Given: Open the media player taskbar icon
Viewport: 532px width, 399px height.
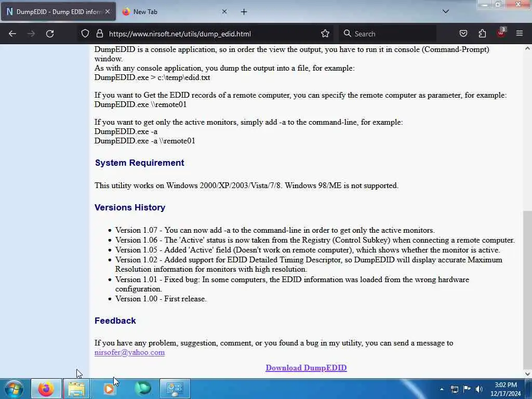Looking at the screenshot, I should coord(109,389).
